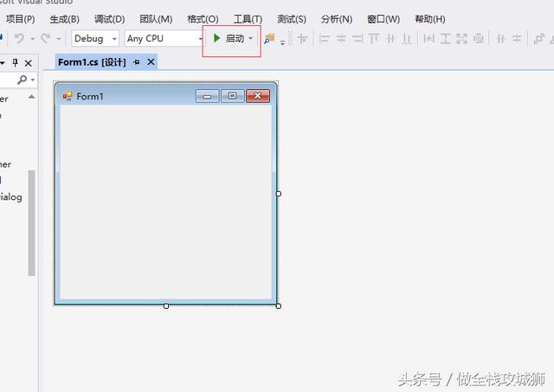Click the Align Middles icon

(x=390, y=38)
